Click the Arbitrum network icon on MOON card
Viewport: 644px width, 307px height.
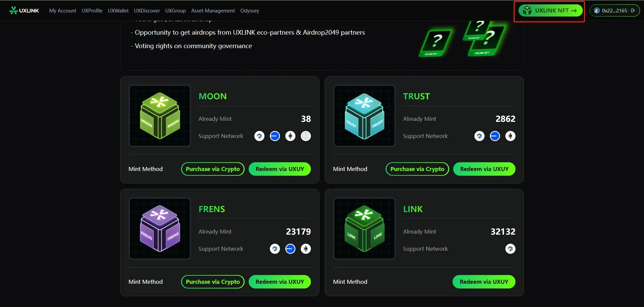[259, 136]
